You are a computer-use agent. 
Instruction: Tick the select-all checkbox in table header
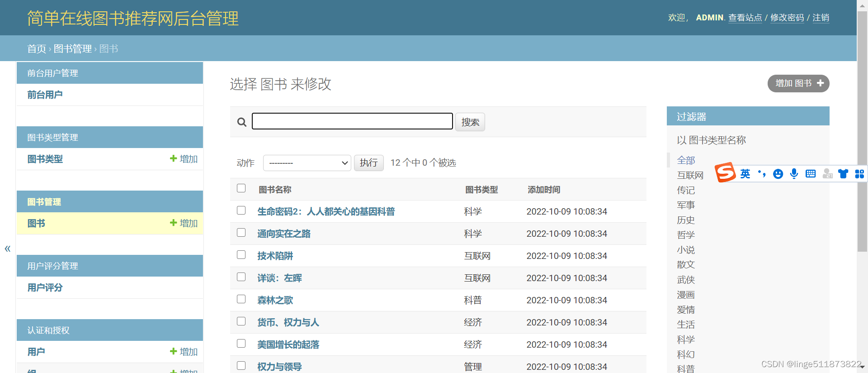241,188
